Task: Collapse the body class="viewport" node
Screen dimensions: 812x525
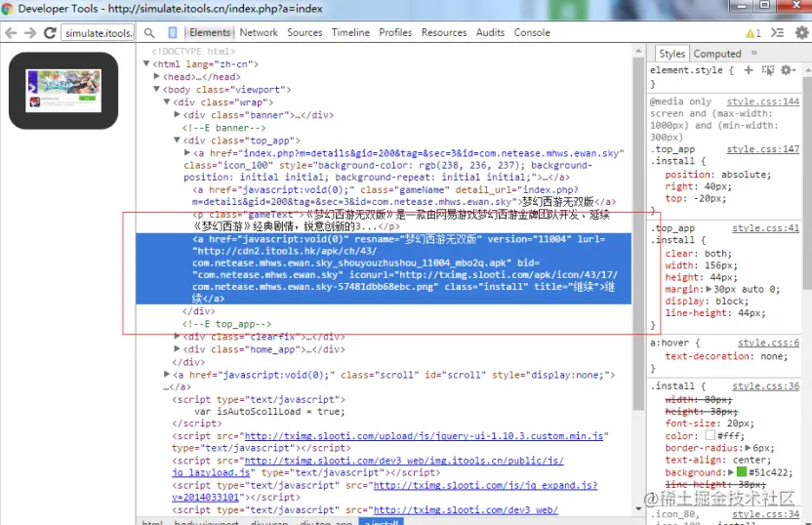Action: 156,89
